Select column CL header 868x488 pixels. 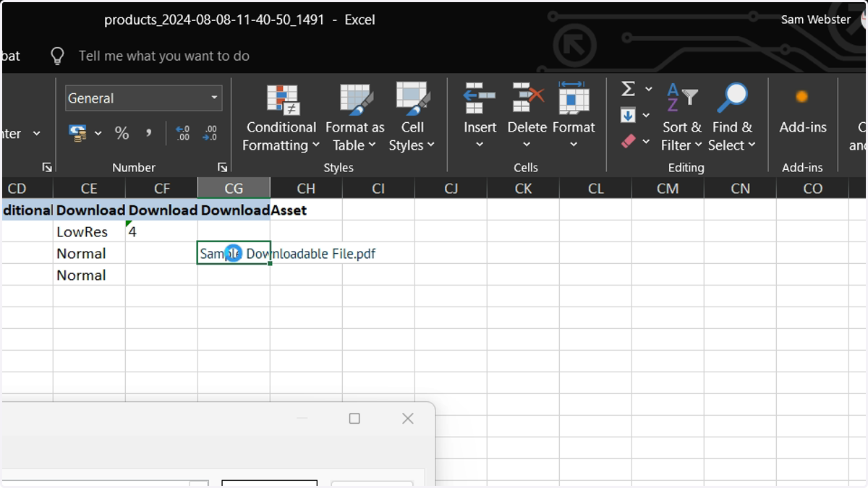595,188
